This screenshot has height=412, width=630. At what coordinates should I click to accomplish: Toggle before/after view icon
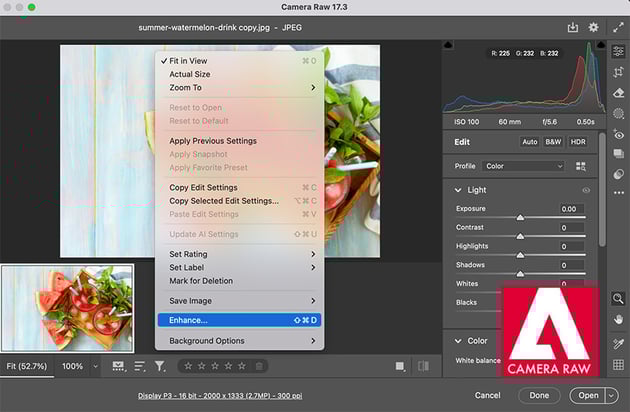click(x=423, y=366)
